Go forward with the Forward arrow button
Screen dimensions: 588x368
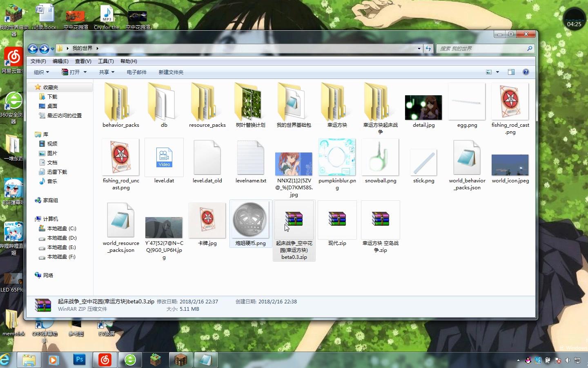[44, 49]
